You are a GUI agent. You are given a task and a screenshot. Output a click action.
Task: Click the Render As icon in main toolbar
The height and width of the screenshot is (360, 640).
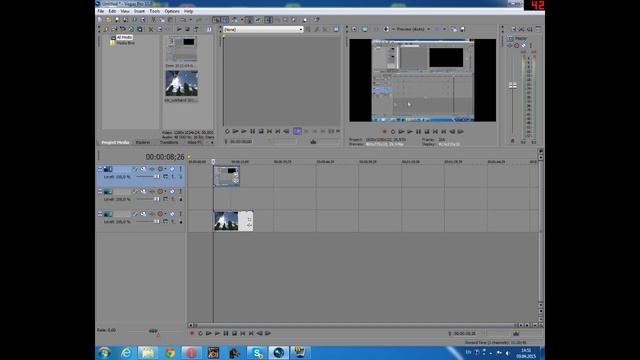pos(134,20)
